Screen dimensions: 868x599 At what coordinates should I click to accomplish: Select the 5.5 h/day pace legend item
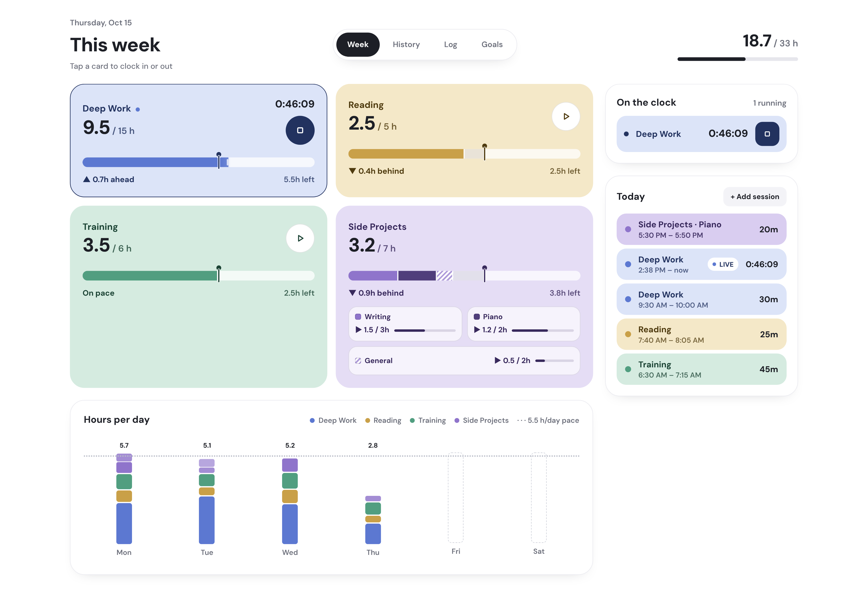coord(548,420)
